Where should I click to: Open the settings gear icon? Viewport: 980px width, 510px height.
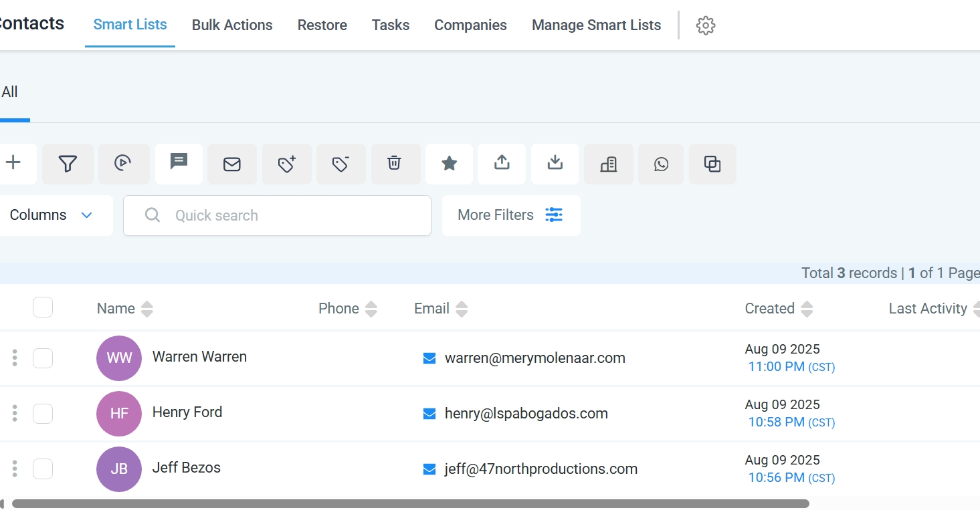click(x=706, y=25)
